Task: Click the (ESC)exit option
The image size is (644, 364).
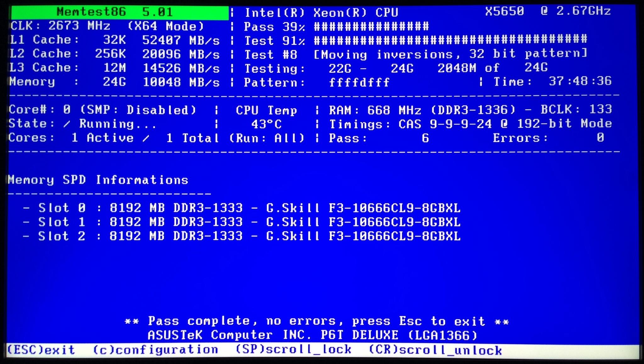Action: coord(41,350)
